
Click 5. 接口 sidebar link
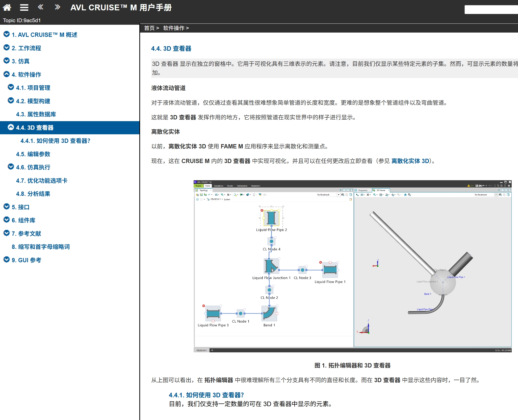point(21,207)
